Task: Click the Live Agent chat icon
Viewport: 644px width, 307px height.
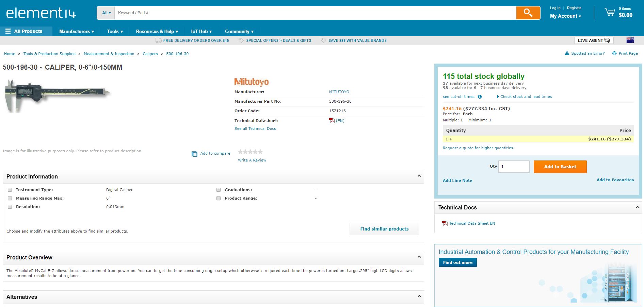Action: click(x=607, y=40)
